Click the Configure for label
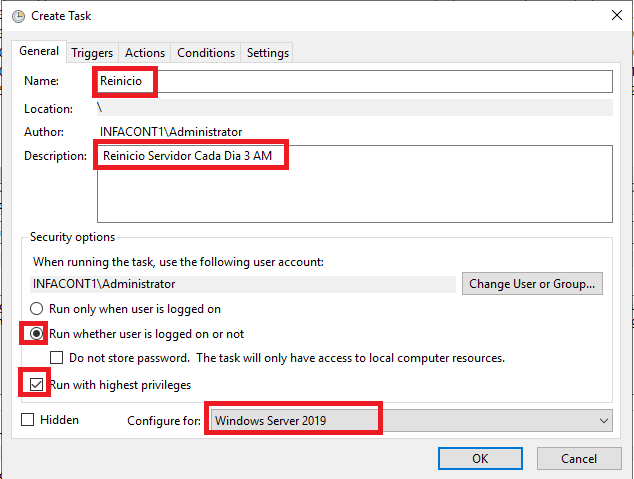Image resolution: width=634 pixels, height=479 pixels. [164, 421]
